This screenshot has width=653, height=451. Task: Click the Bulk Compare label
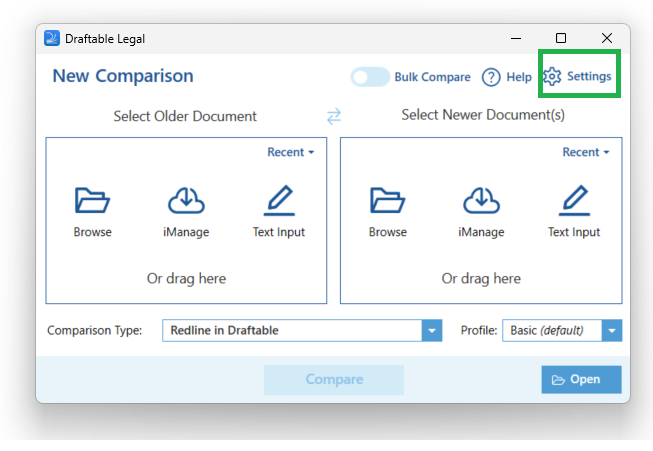(x=432, y=77)
